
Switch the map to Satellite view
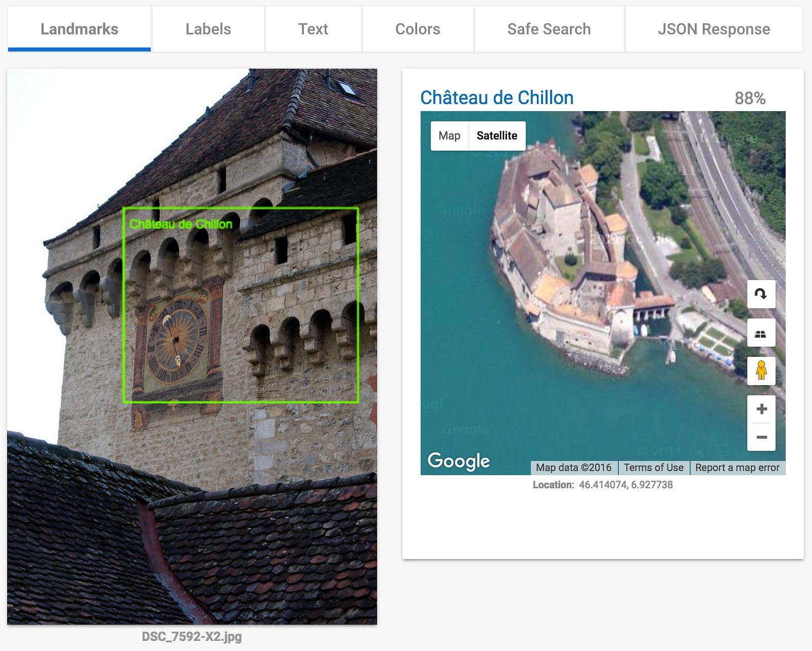tap(497, 135)
